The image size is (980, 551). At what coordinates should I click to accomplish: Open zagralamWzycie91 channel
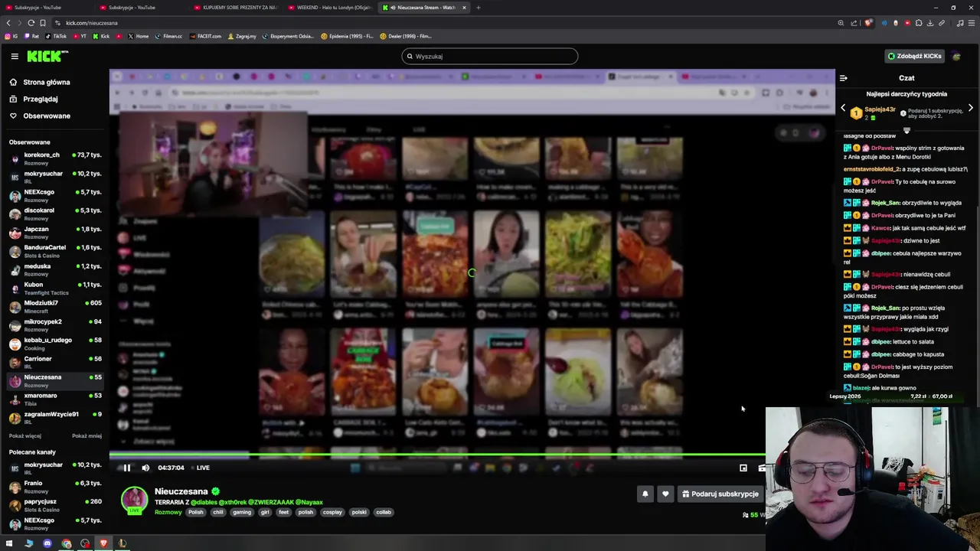point(55,418)
